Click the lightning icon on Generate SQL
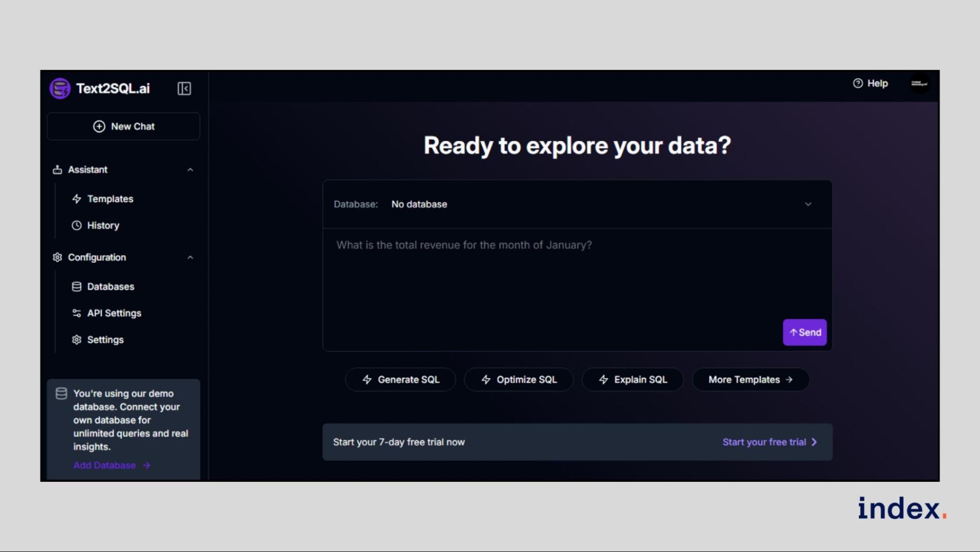 tap(367, 380)
